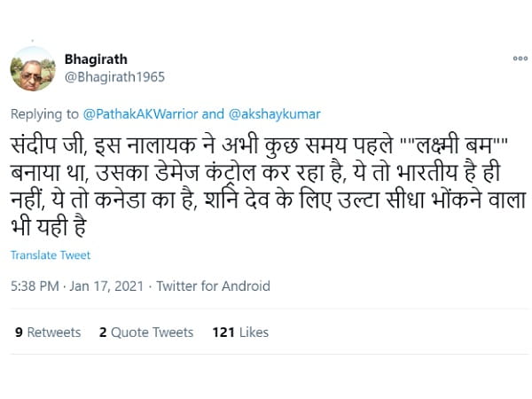Visit the @PathakAKWarrior mention
Screen dimensions: 532x399
pos(140,114)
